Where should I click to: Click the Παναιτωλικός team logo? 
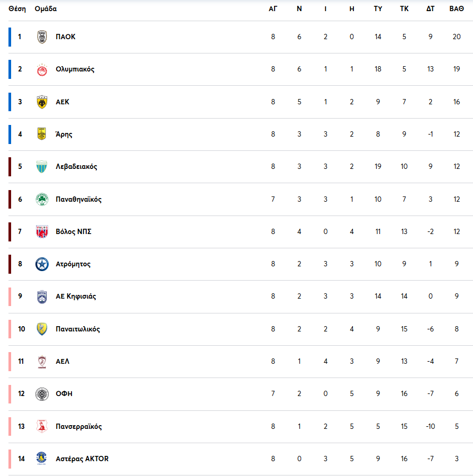(42, 329)
